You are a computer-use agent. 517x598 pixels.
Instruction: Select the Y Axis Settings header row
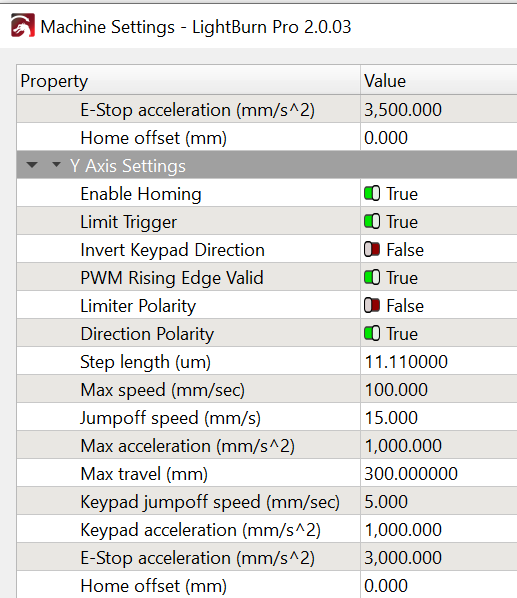coord(267,165)
